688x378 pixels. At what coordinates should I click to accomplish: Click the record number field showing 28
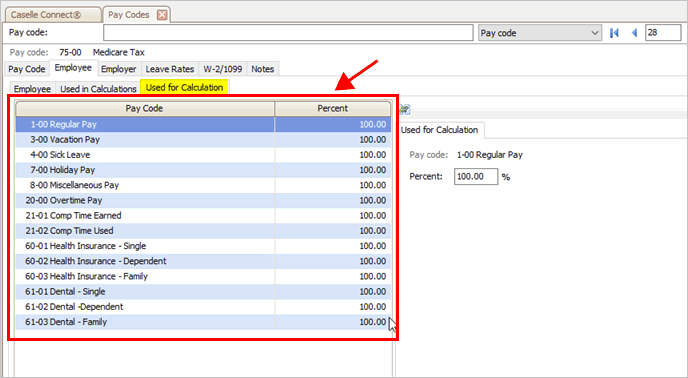(x=663, y=33)
